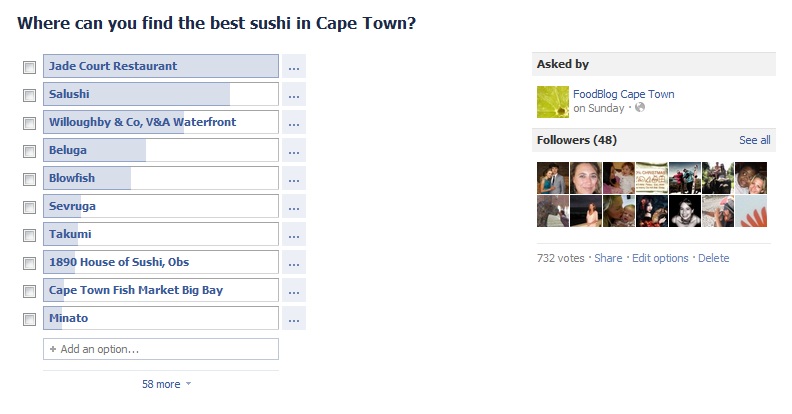The width and height of the screenshot is (792, 414).
Task: Click the globe privacy icon near Sunday
Action: (x=640, y=108)
